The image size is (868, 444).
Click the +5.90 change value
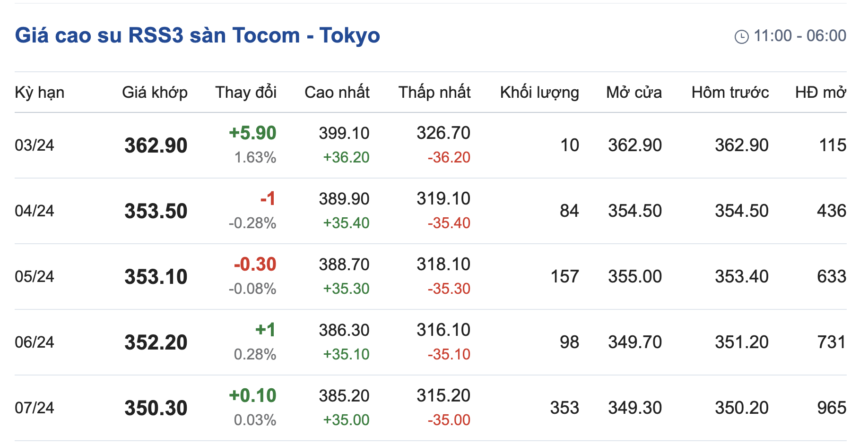click(x=252, y=133)
